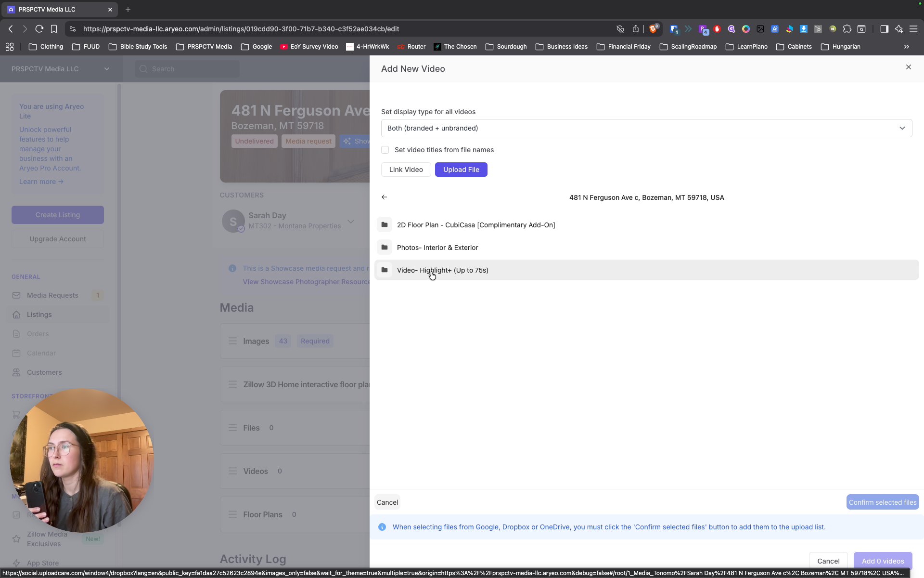Click the browser address bar URL
The width and height of the screenshot is (924, 578).
coord(241,29)
